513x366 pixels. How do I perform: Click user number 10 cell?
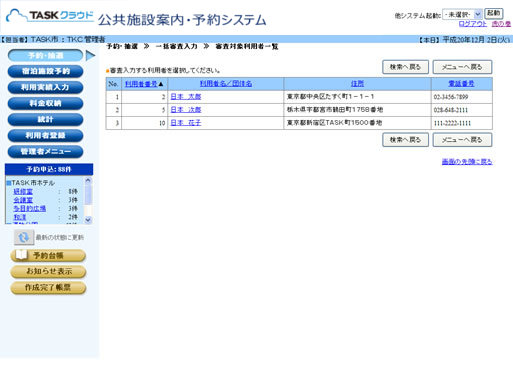click(x=145, y=123)
